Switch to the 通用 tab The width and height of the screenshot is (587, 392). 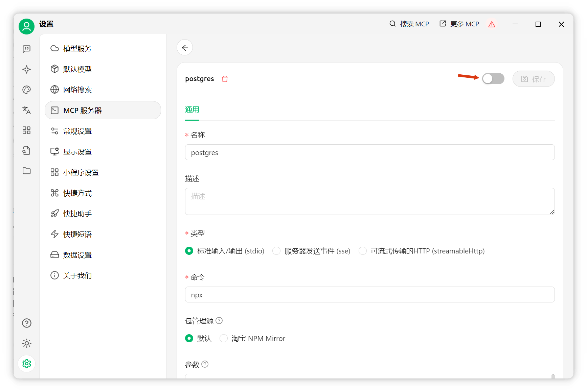192,109
